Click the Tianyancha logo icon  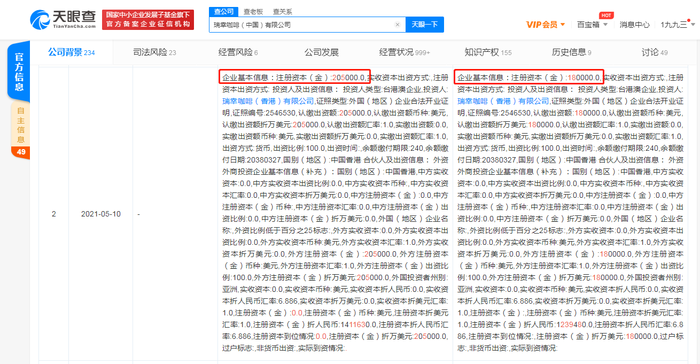(x=40, y=20)
